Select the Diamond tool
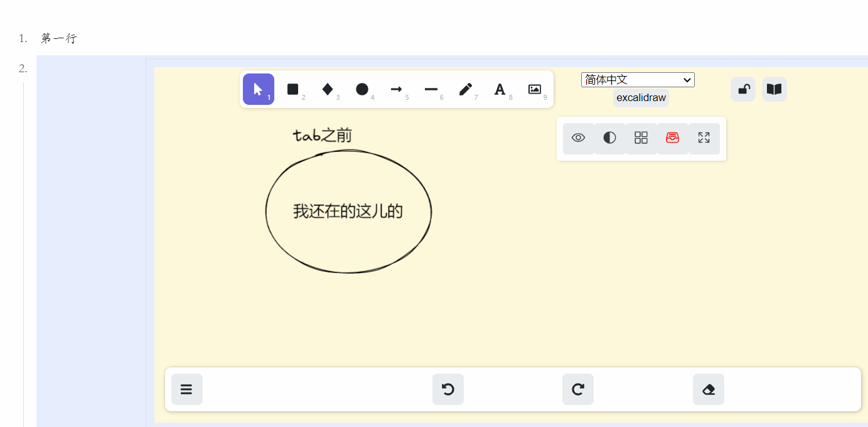This screenshot has height=427, width=868. (328, 89)
